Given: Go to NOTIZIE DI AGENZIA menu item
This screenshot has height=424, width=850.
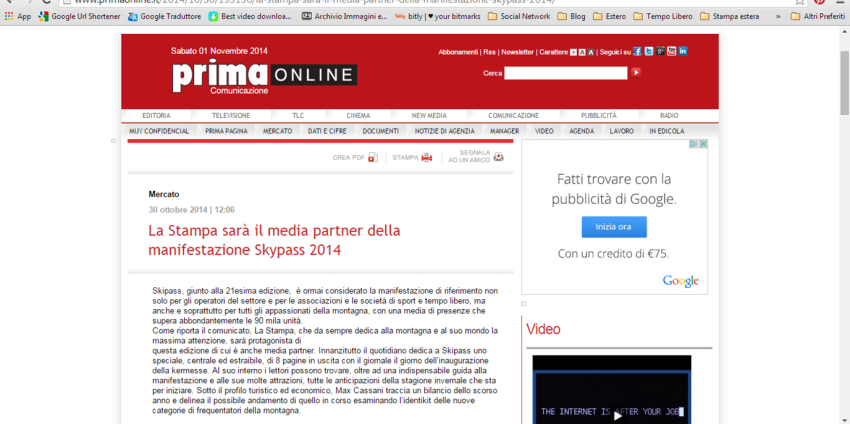Looking at the screenshot, I should point(445,131).
